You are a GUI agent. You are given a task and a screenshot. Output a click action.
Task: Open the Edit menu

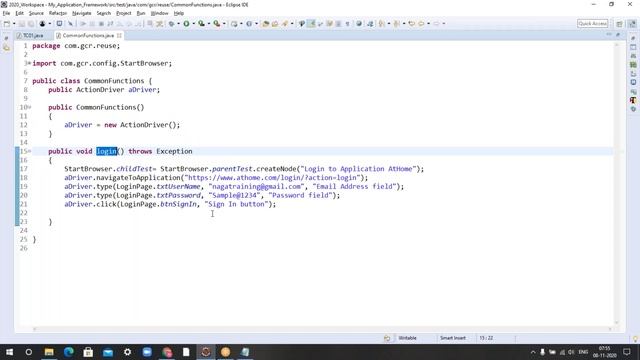click(x=19, y=13)
